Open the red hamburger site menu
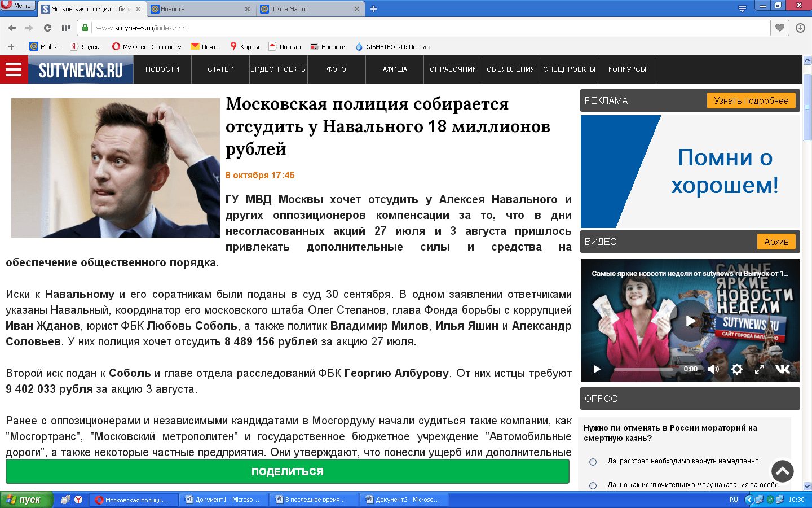This screenshot has width=812, height=508. [x=14, y=69]
